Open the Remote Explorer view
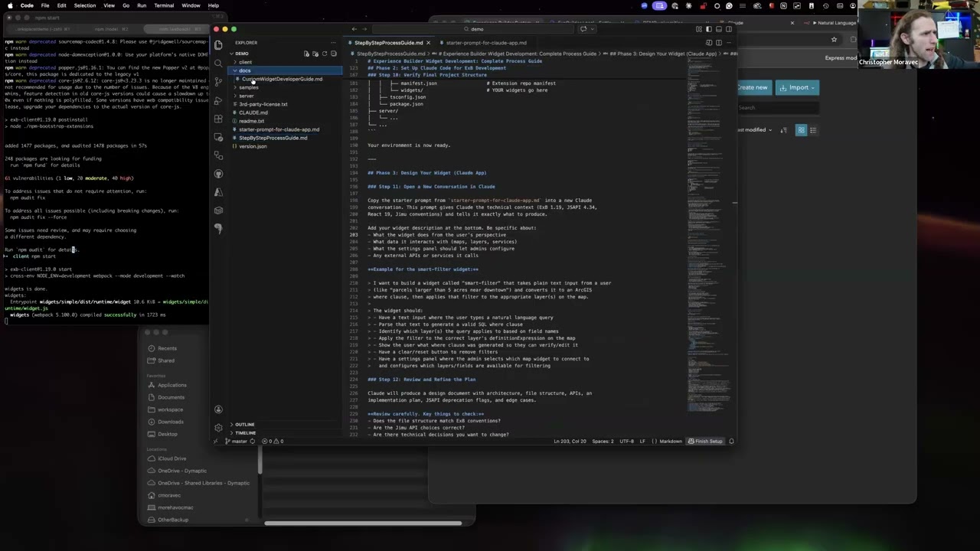The width and height of the screenshot is (980, 551). tap(218, 137)
